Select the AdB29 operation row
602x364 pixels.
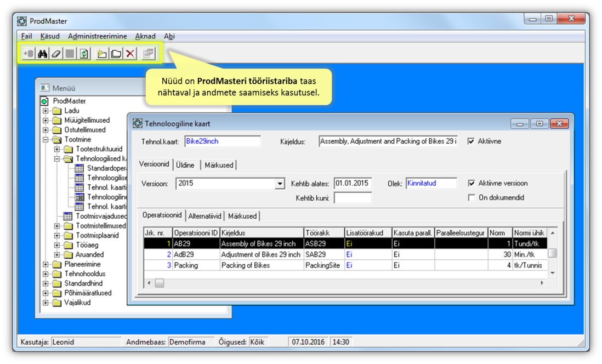(x=345, y=254)
